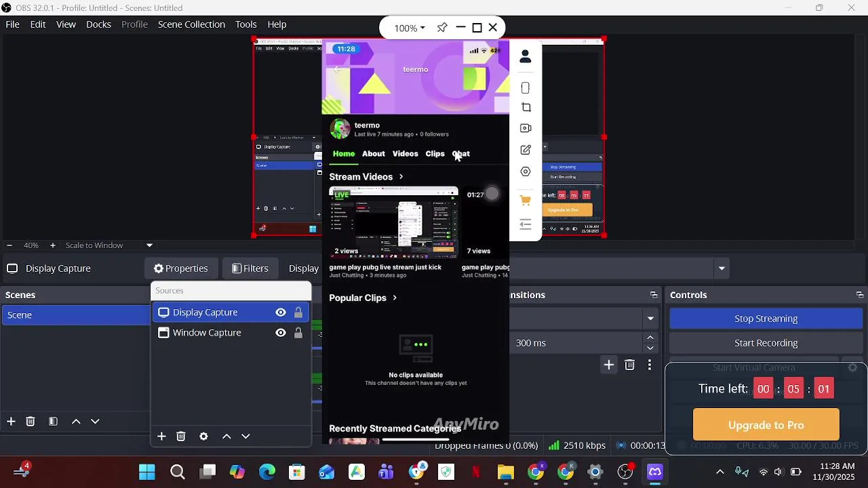Open File Explorer from taskbar
868x488 pixels.
(x=506, y=472)
